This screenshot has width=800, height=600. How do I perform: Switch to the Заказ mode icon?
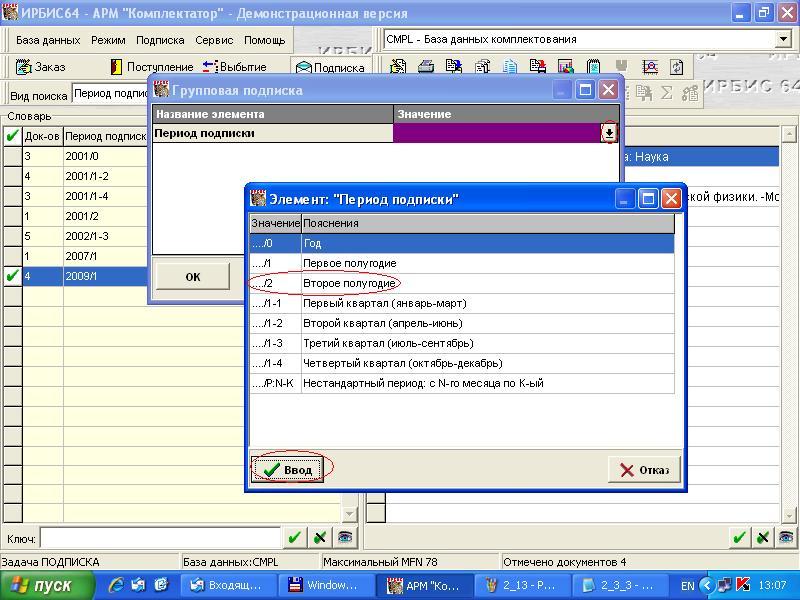point(42,67)
